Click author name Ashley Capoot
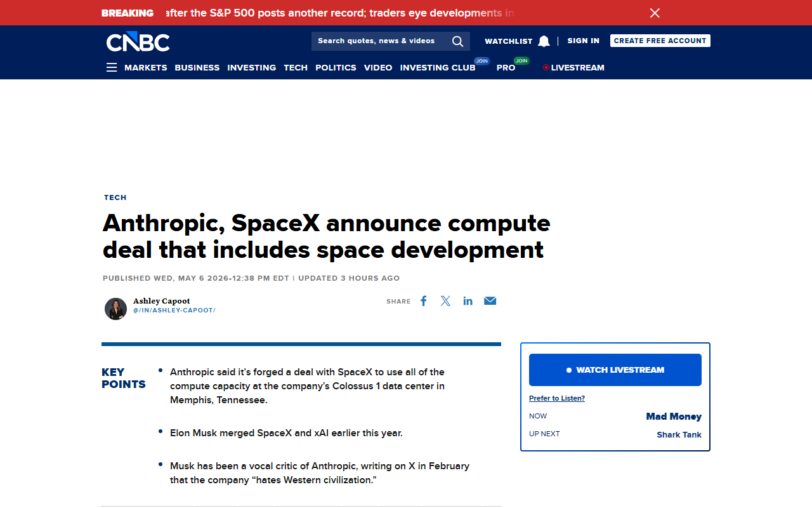The image size is (812, 508). coord(162,301)
